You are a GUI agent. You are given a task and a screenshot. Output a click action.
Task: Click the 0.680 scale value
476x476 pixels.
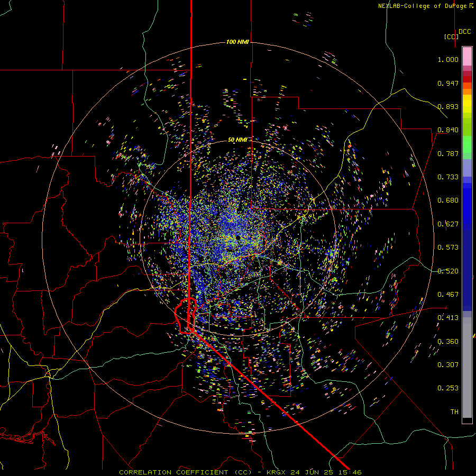[x=448, y=200]
